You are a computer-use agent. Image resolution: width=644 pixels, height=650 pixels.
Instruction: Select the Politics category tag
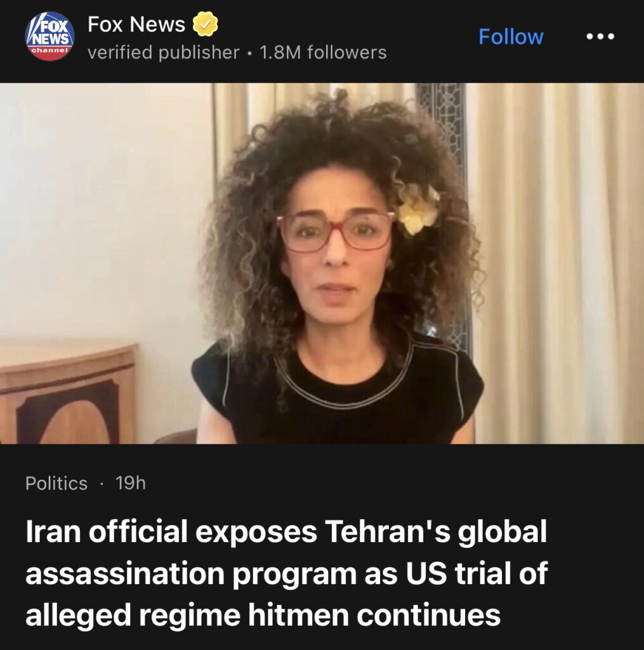tap(56, 483)
